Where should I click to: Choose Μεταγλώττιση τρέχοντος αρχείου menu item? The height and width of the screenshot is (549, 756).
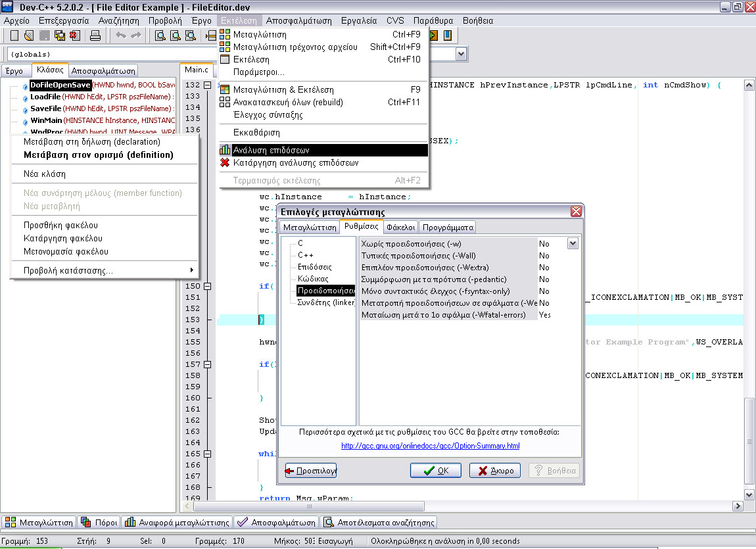[x=323, y=47]
